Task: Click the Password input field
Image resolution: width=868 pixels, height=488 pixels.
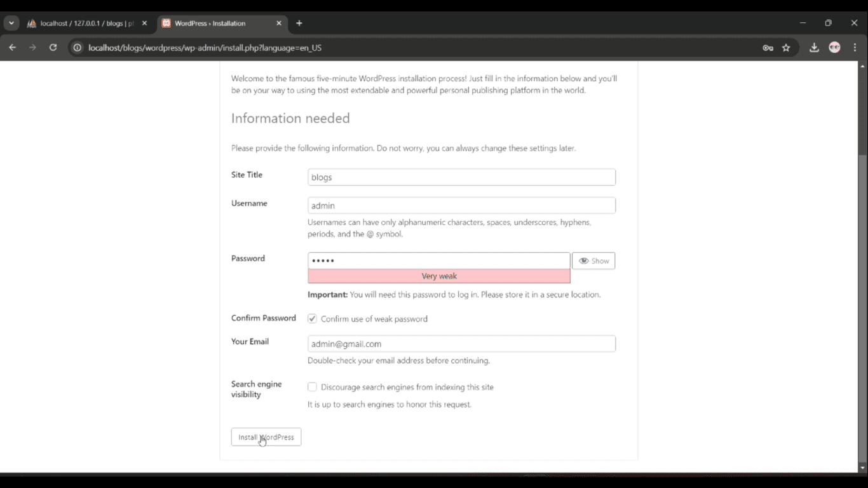Action: point(438,261)
